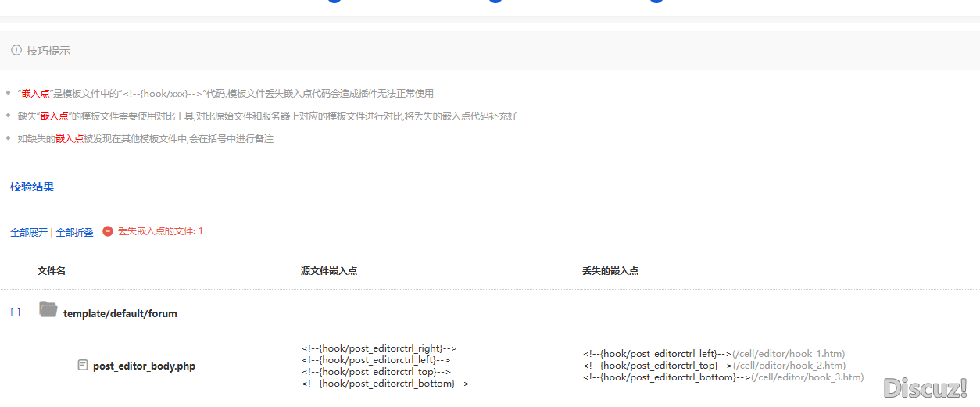This screenshot has width=980, height=407.
Task: Click missing hook entry with hook_3.htm
Action: 723,377
